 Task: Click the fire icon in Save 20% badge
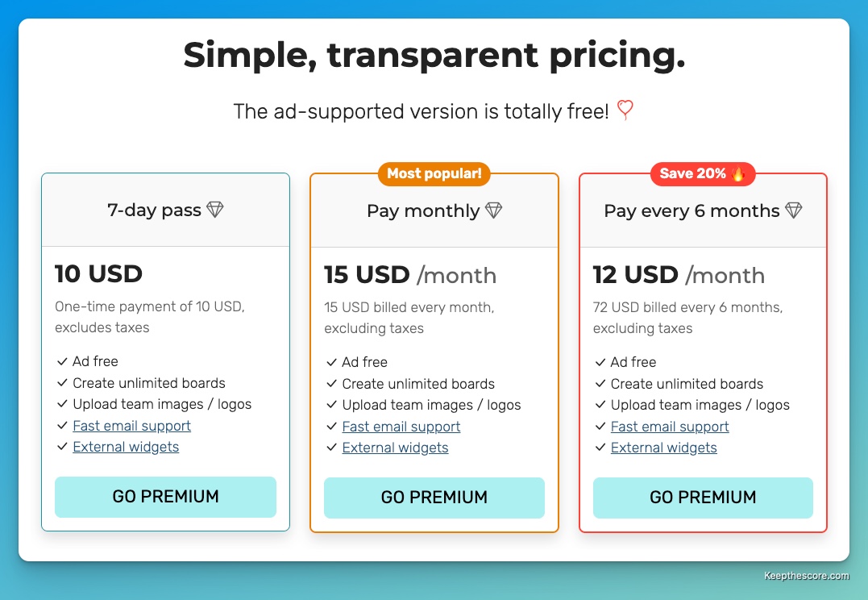coord(737,173)
